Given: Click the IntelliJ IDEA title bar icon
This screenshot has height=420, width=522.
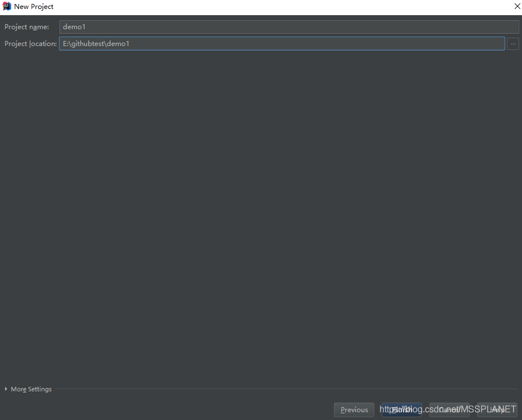Looking at the screenshot, I should tap(7, 6).
